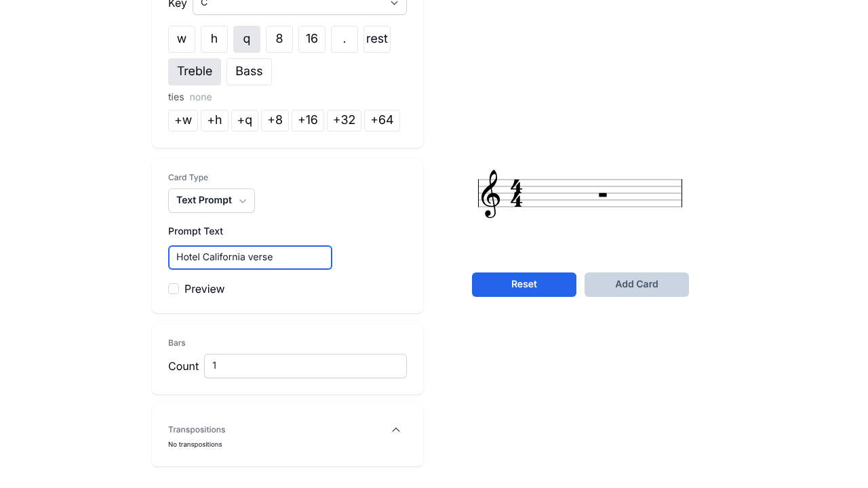Add a 32nd note tie
Image resolution: width=868 pixels, height=488 pixels.
344,121
